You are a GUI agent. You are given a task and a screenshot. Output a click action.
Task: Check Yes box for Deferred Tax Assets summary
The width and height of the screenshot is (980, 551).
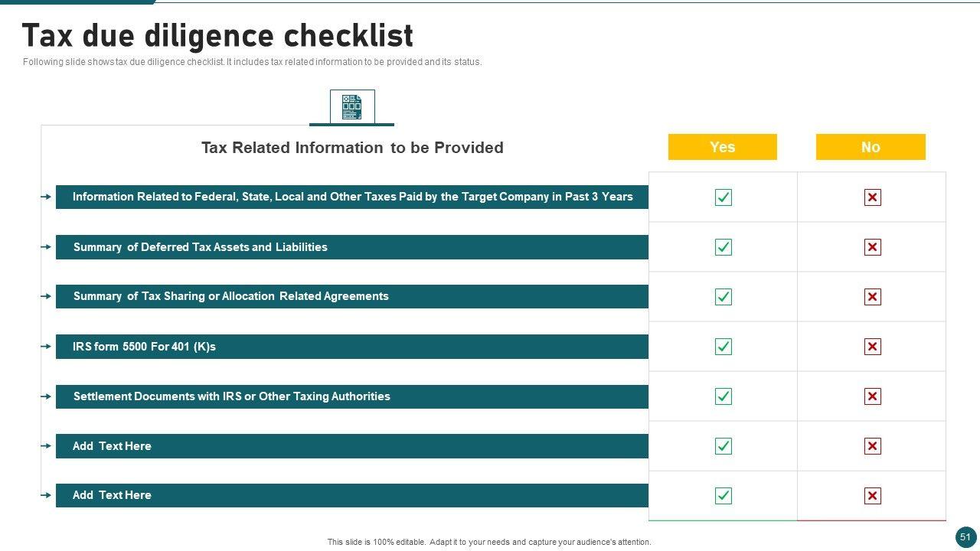click(723, 247)
